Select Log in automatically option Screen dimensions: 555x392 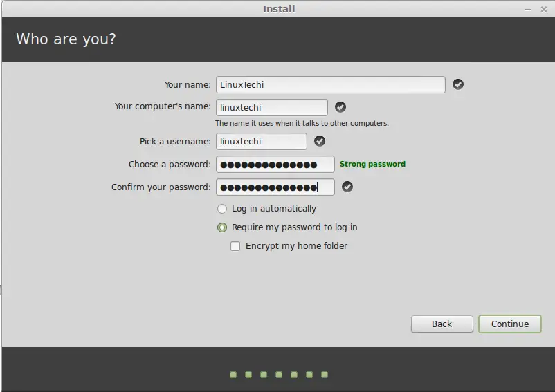222,209
